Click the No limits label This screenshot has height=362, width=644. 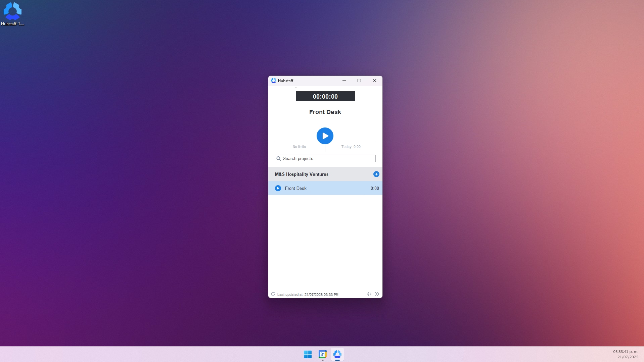pos(299,147)
